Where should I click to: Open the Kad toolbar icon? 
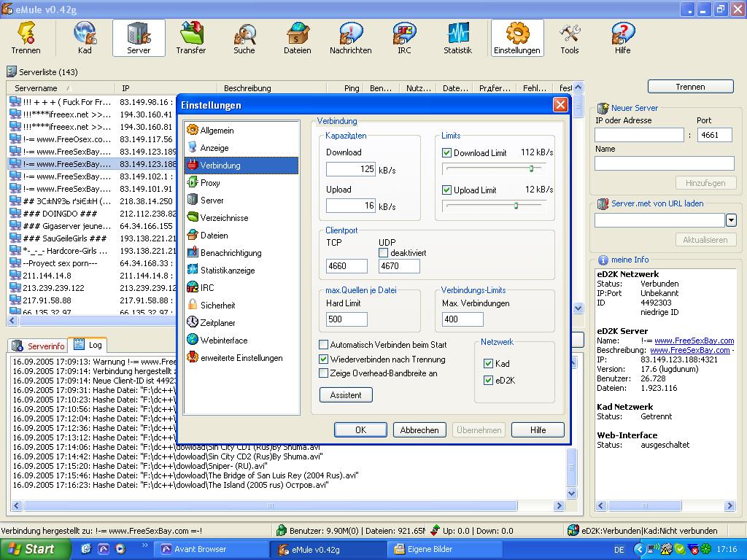85,38
